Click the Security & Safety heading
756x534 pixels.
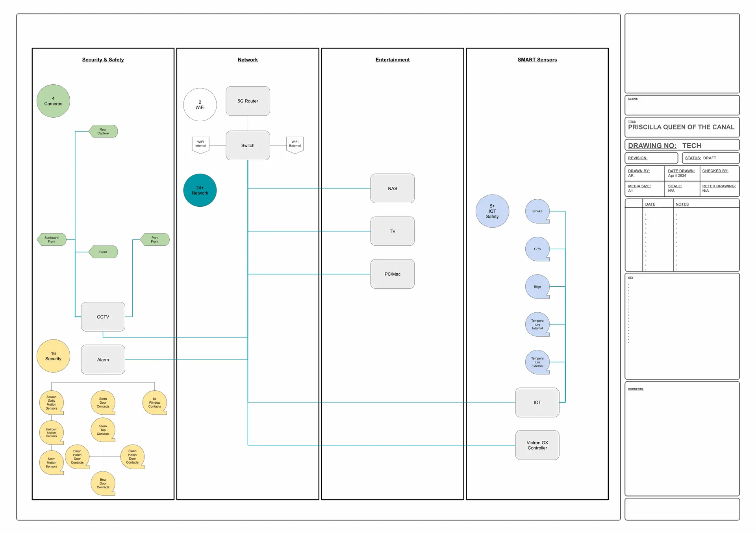click(103, 60)
